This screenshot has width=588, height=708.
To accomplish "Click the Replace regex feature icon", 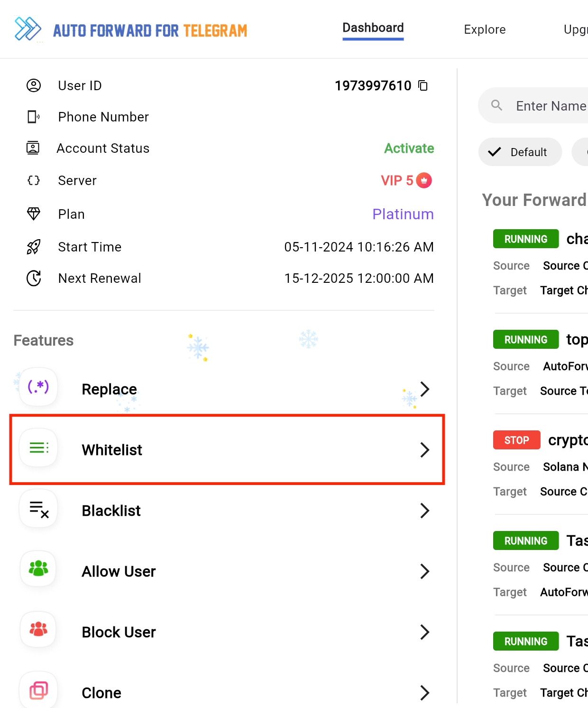I will tap(38, 387).
